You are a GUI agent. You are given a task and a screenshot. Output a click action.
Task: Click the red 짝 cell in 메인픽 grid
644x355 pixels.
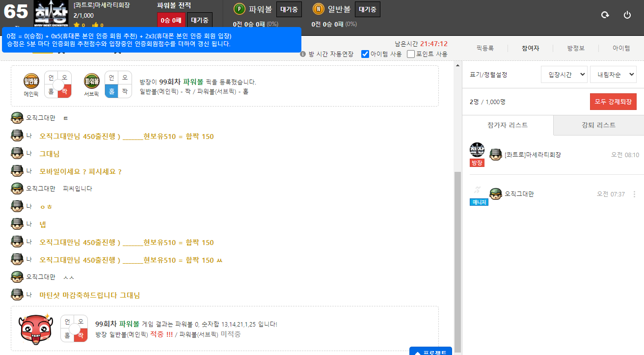pos(65,91)
